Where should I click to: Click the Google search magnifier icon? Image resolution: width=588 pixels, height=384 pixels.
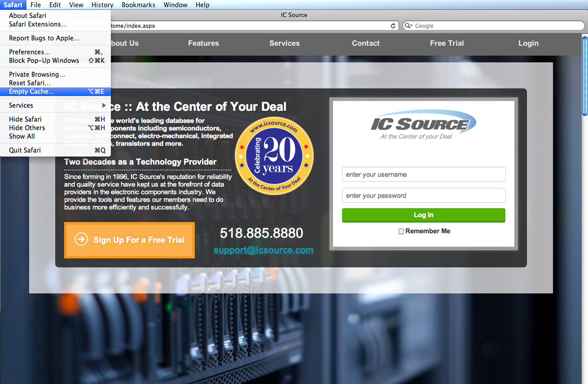pyautogui.click(x=408, y=26)
